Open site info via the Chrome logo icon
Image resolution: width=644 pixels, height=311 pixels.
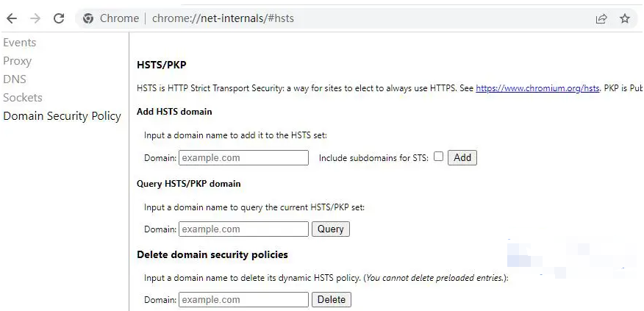coord(88,18)
